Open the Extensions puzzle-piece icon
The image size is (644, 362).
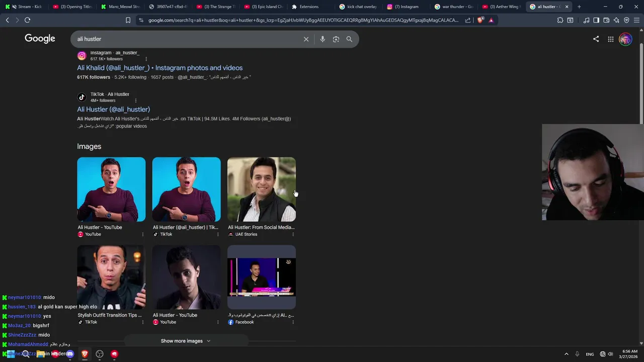(x=560, y=20)
